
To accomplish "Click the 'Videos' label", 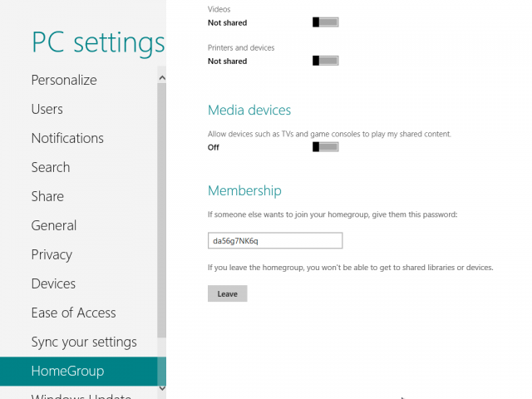I will click(x=219, y=9).
